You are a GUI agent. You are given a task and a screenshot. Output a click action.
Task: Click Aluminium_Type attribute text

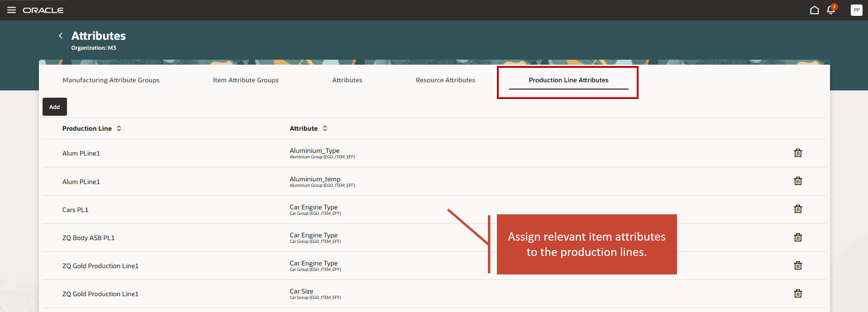[315, 151]
